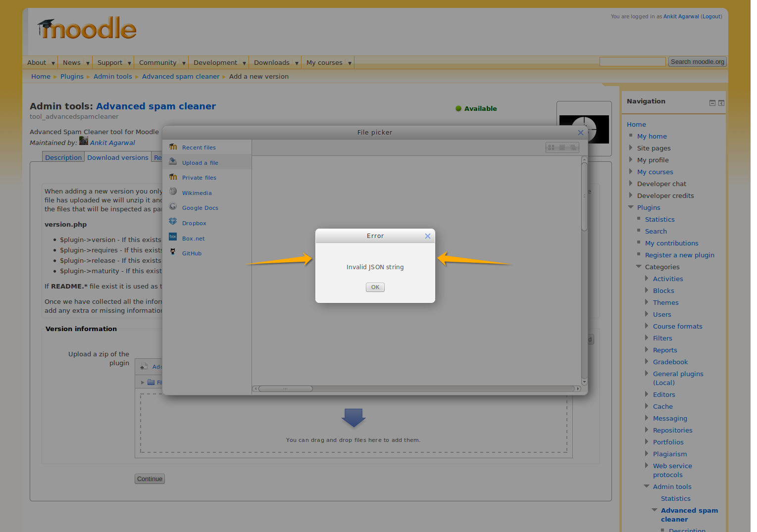
Task: Hide the Navigation block
Action: (712, 103)
